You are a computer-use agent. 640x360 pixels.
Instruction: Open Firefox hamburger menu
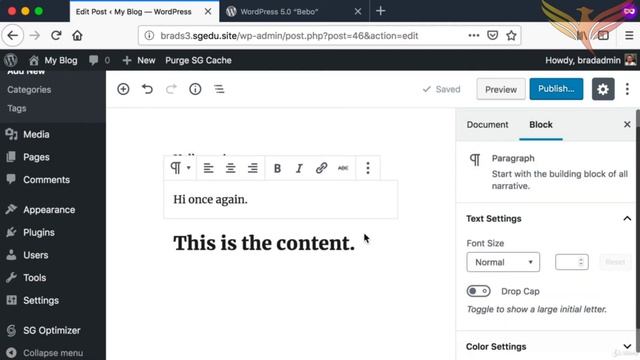point(629,36)
